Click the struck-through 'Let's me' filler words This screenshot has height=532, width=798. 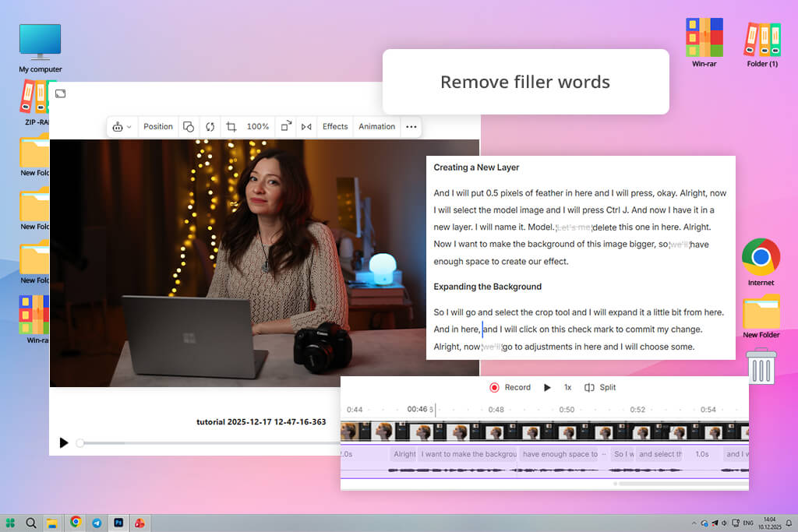click(x=574, y=227)
